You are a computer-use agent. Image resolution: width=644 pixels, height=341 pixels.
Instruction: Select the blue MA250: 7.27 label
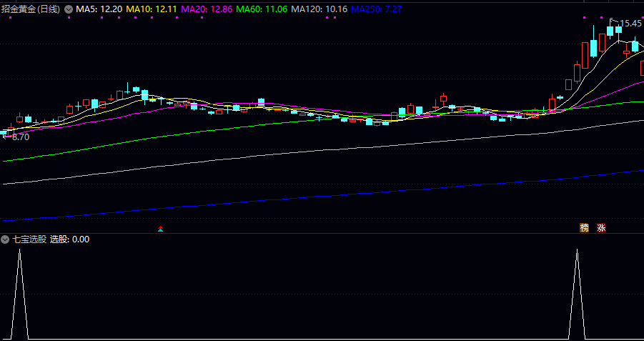(377, 9)
